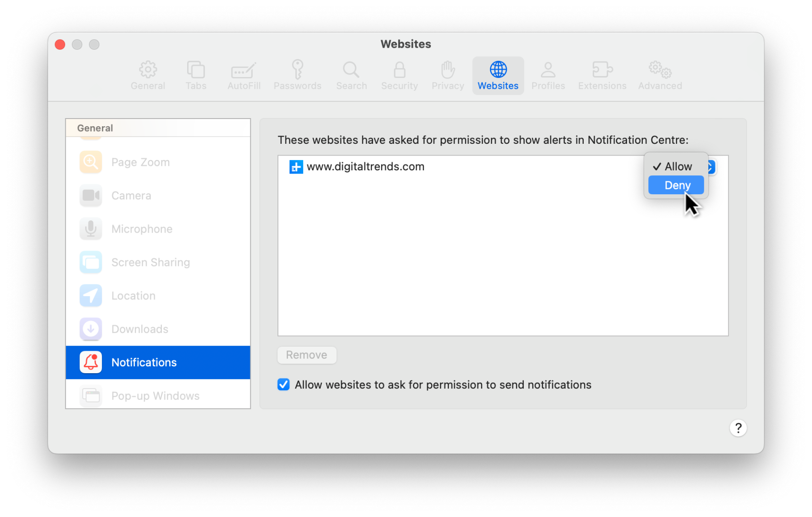Open the Tabs preferences pane
The height and width of the screenshot is (517, 812).
[x=196, y=75]
